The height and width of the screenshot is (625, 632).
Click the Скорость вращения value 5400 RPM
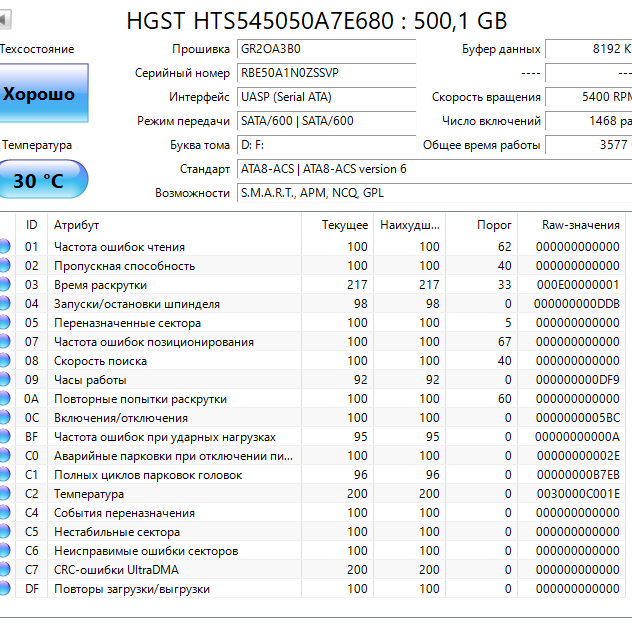(x=588, y=97)
